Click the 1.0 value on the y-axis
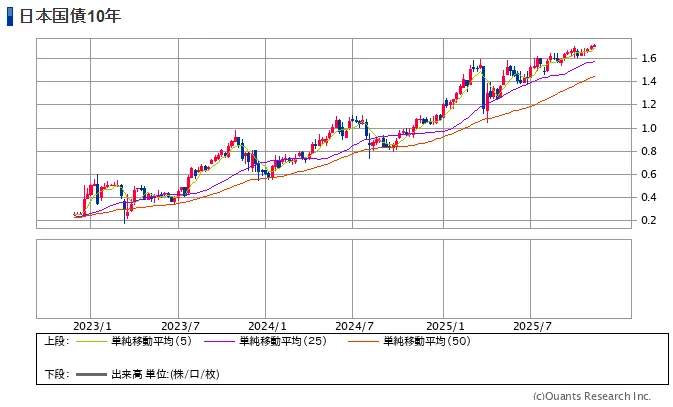673x407 pixels. 649,128
